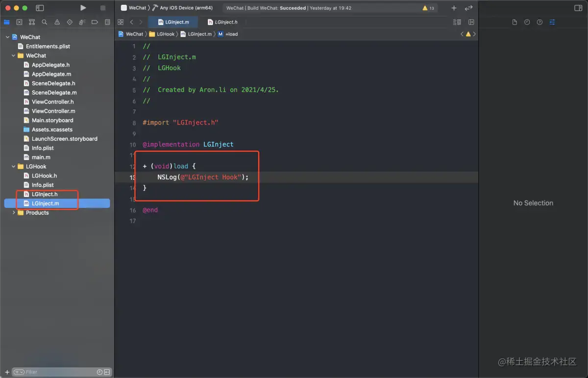Stop the running build
The image size is (588, 378).
point(103,8)
